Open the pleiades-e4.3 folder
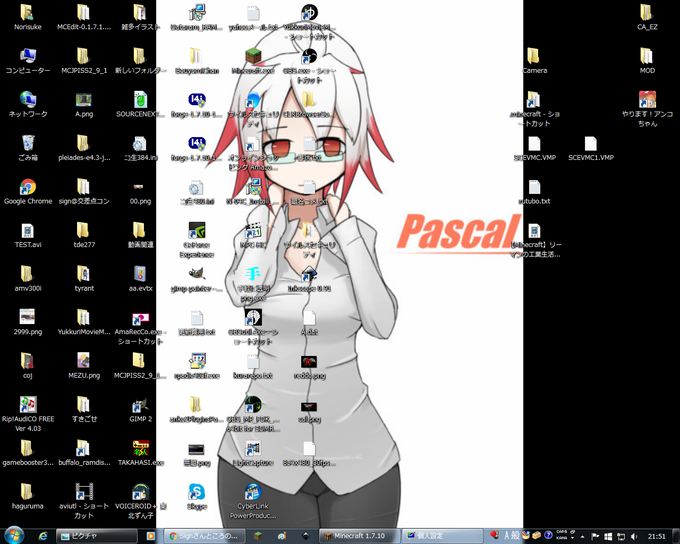 (84, 148)
